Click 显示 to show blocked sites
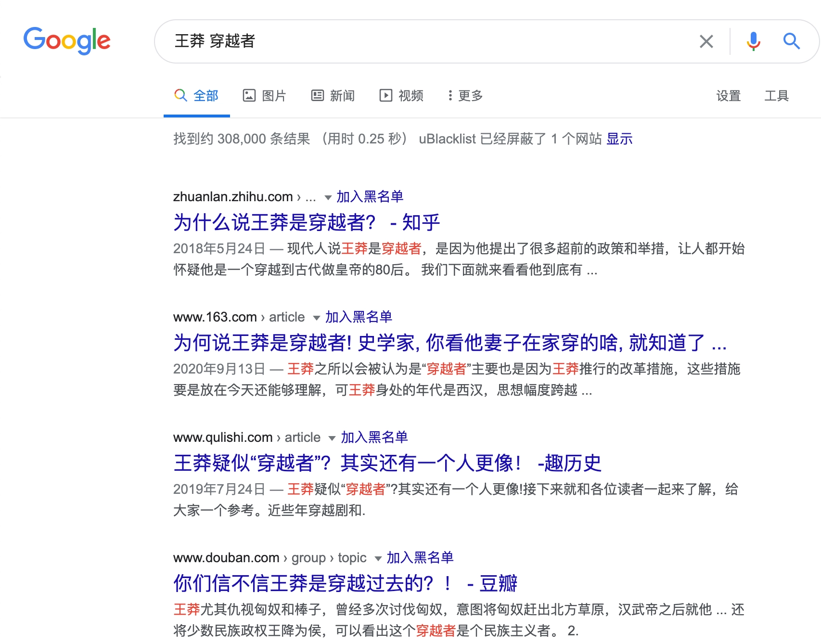The height and width of the screenshot is (644, 821). point(619,139)
